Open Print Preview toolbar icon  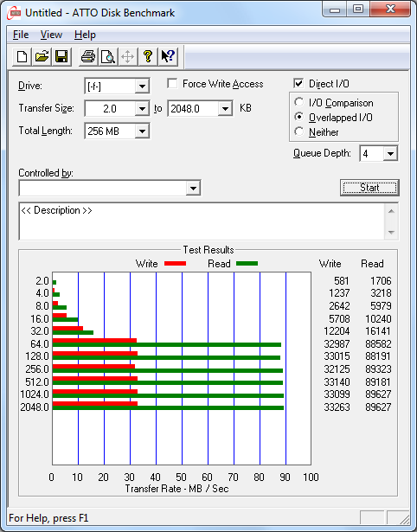[x=108, y=56]
